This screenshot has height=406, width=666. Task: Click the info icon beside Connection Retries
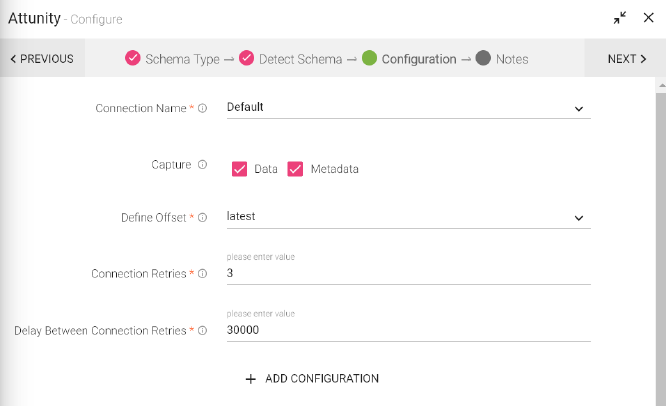203,273
